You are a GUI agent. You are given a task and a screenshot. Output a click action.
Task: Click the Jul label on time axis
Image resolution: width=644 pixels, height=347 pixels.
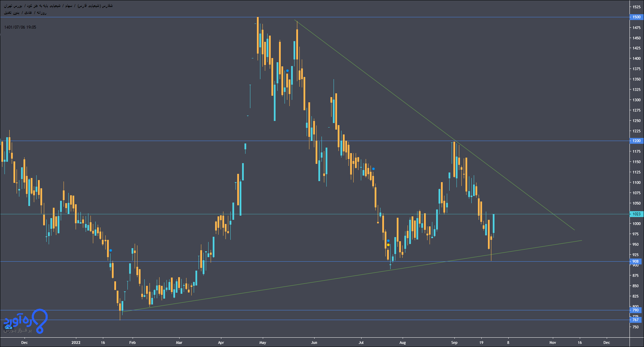(361, 343)
